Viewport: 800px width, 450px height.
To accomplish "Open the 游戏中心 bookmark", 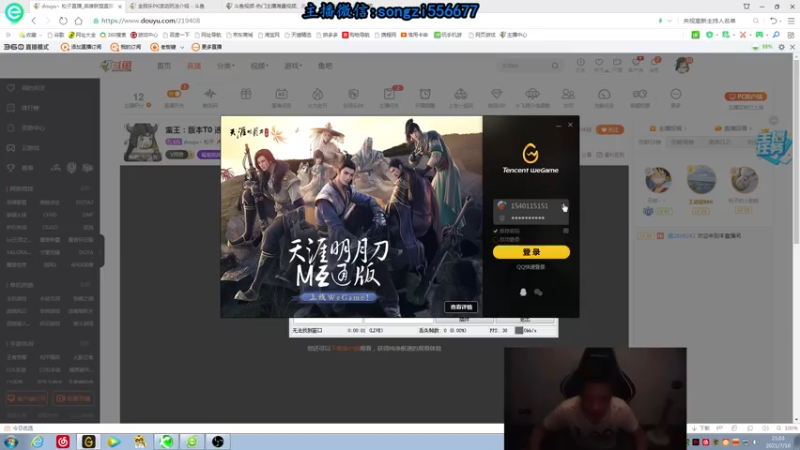I will click(x=144, y=35).
